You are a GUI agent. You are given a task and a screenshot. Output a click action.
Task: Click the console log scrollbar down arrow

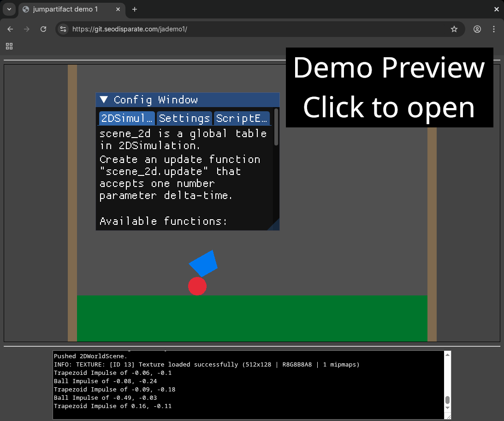(447, 408)
